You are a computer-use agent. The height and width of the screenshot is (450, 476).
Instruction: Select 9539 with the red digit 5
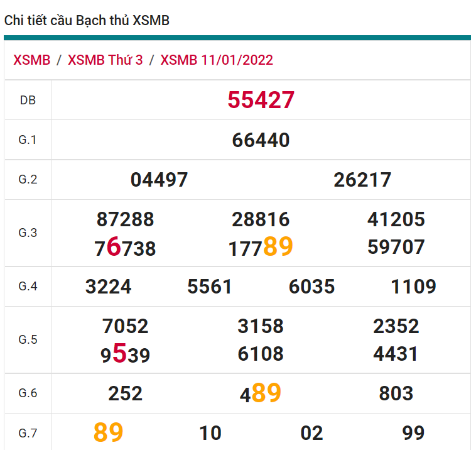click(125, 355)
